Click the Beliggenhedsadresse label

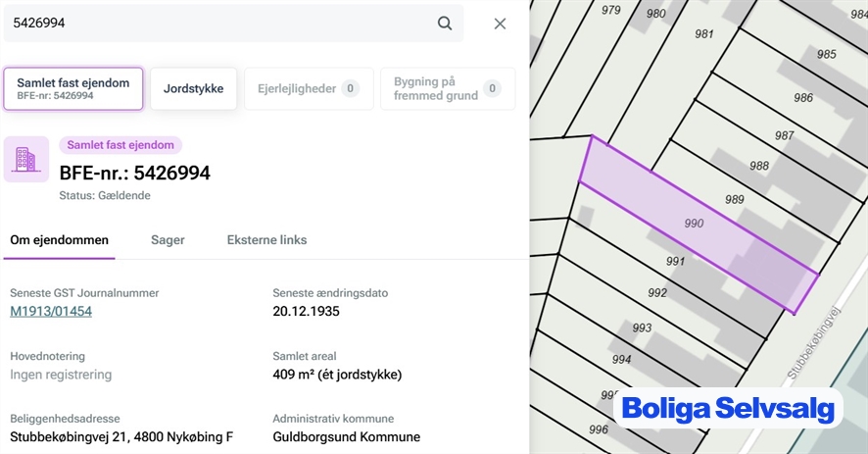[65, 419]
